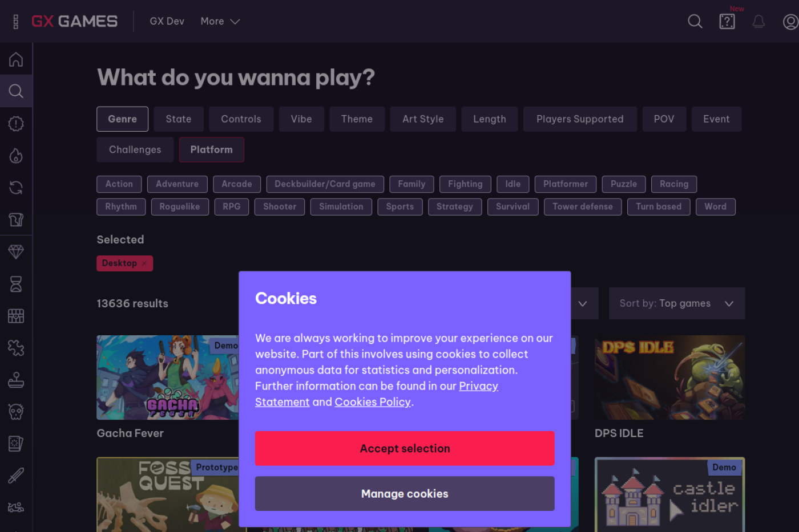Toggle the Action genre filter
The image size is (799, 532).
[x=119, y=184]
